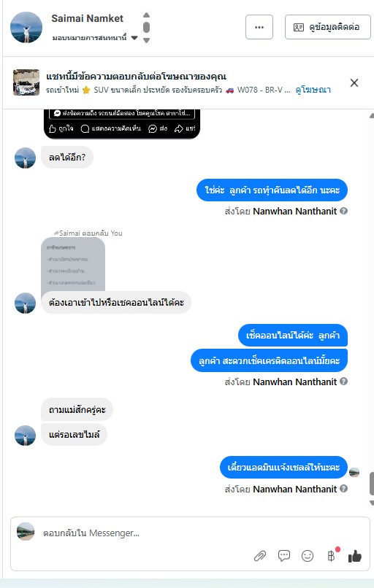374x588 pixels.
Task: Click the car ad thumbnail image
Action: click(x=26, y=82)
